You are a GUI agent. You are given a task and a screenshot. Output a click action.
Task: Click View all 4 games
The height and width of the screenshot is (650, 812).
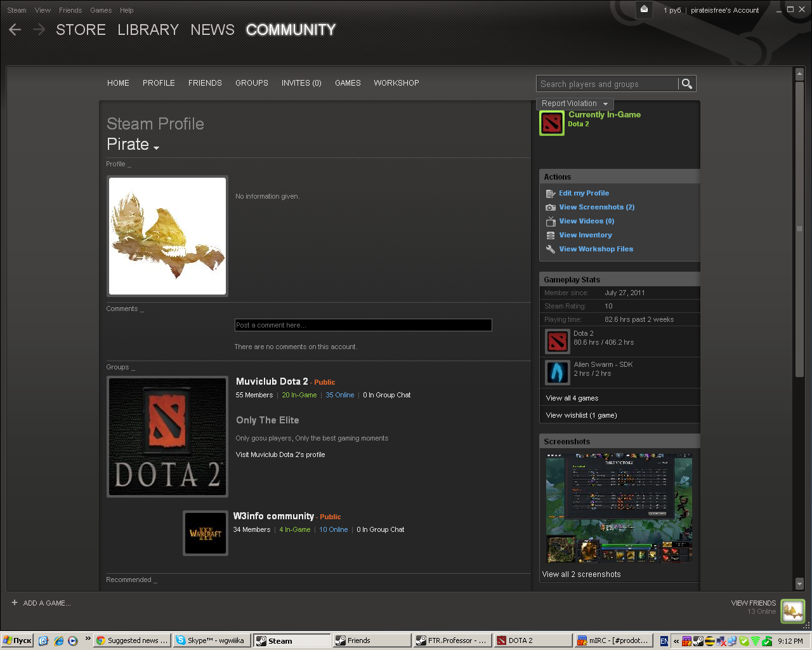pyautogui.click(x=572, y=399)
